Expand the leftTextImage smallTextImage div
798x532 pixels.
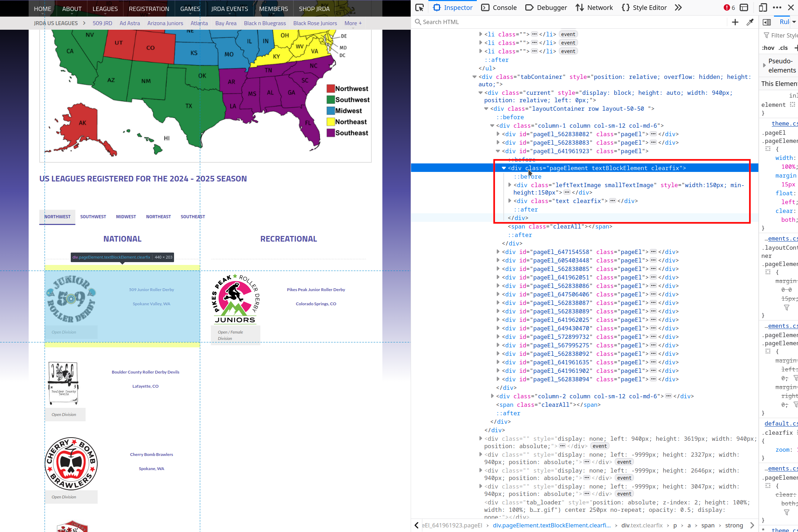tap(510, 185)
